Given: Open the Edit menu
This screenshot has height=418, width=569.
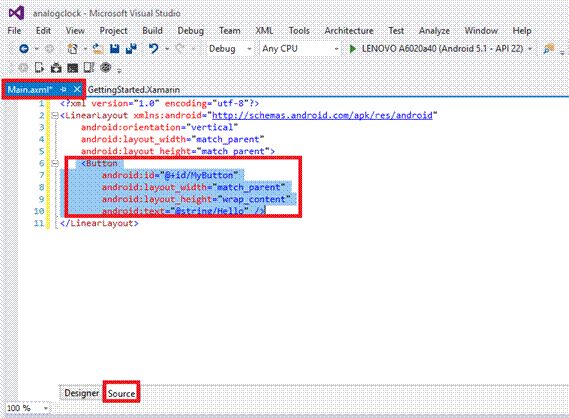Looking at the screenshot, I should pos(43,30).
